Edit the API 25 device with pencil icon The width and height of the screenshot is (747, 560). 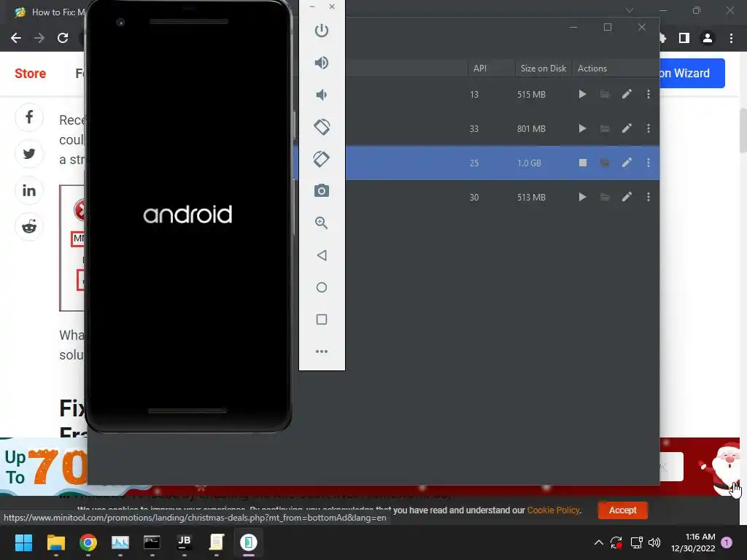click(627, 163)
